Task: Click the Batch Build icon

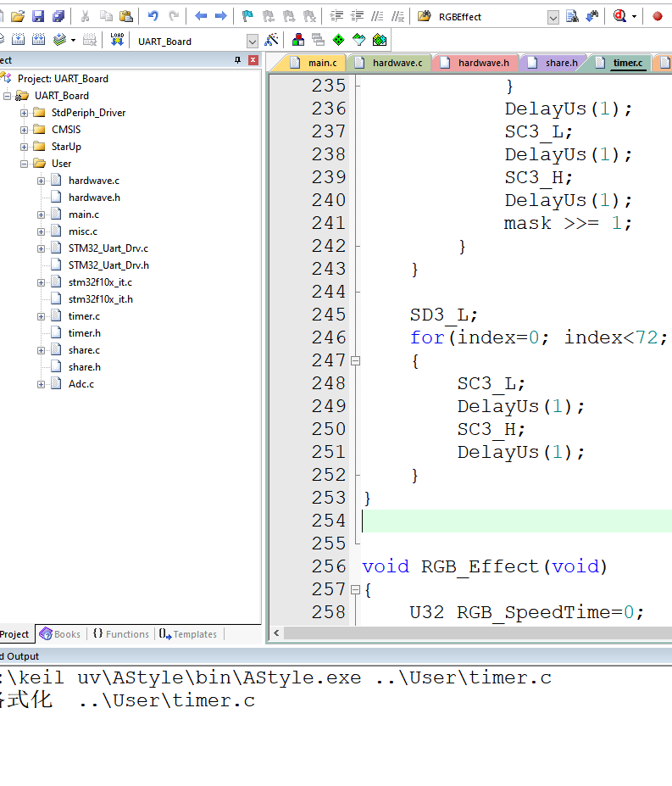Action: pos(59,40)
